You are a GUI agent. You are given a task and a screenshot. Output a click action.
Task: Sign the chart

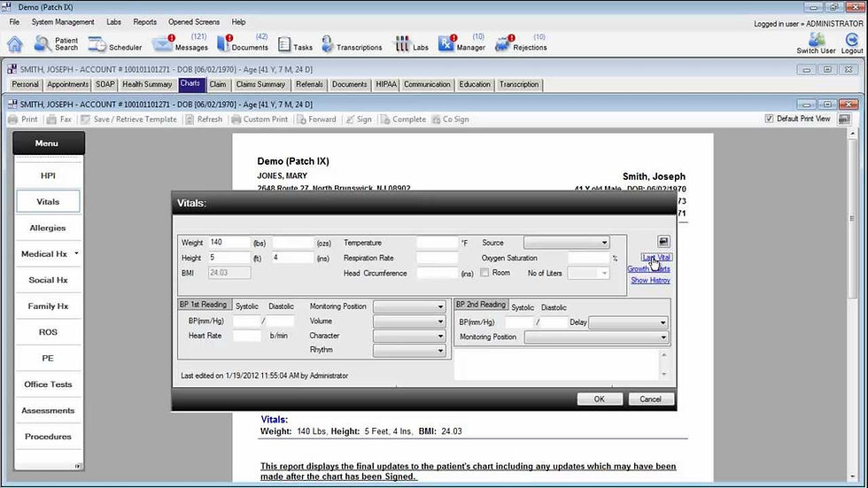pyautogui.click(x=359, y=120)
